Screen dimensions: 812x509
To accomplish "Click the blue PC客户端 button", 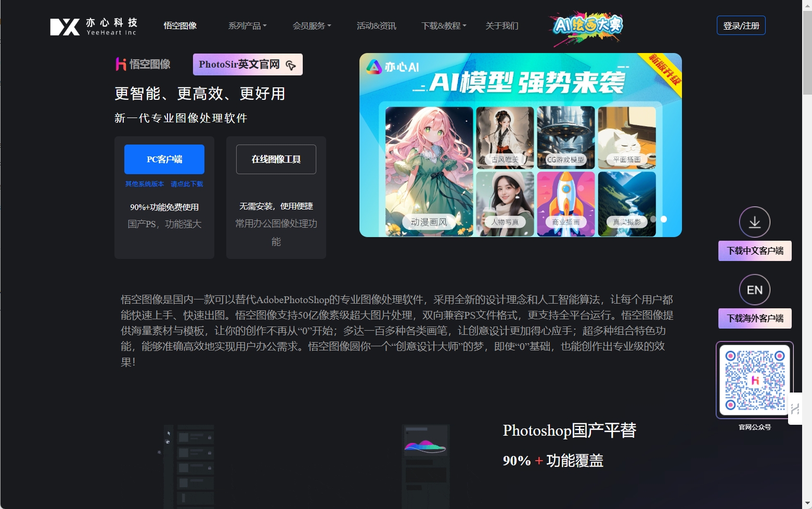I will click(x=164, y=159).
